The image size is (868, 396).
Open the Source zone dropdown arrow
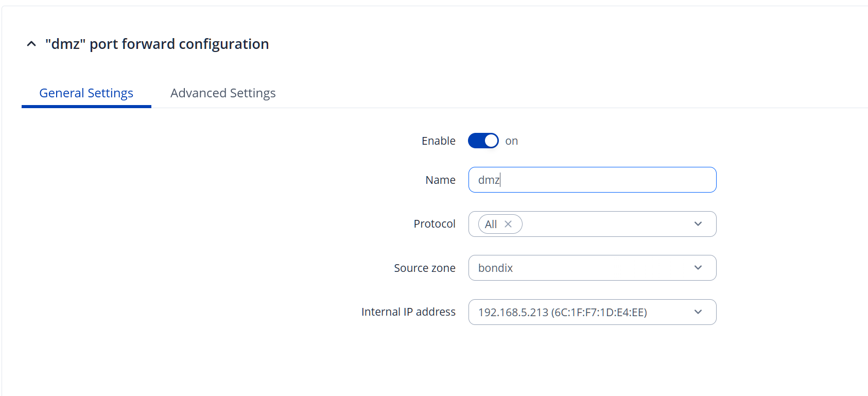[x=698, y=268]
